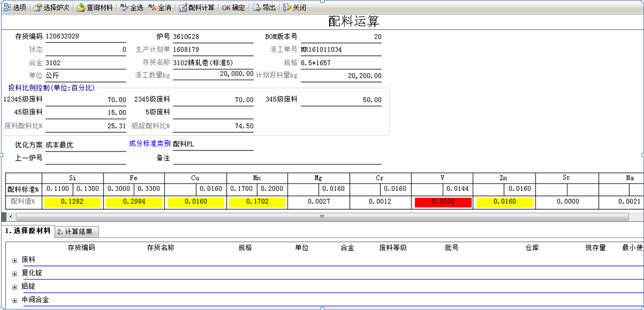Viewport: 644px width, 310px height.
Task: Select the yellow Si 配料值 cell 0.1282
Action: [73, 202]
